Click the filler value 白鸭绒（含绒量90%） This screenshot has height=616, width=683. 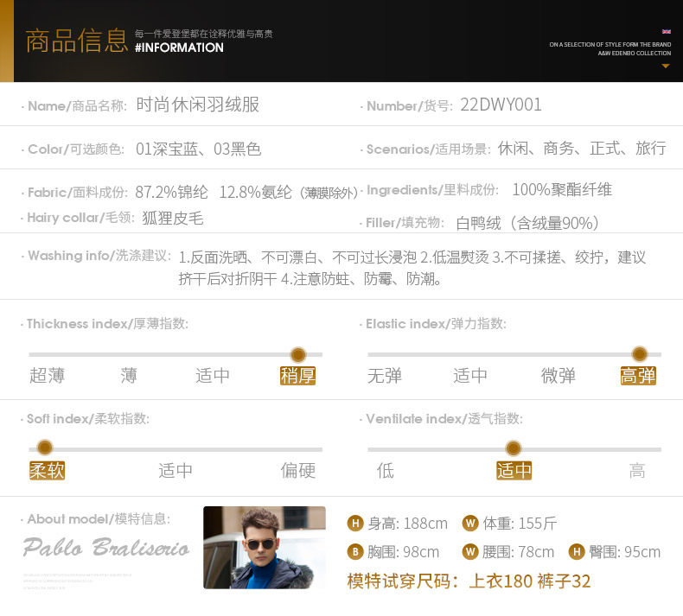tap(530, 223)
